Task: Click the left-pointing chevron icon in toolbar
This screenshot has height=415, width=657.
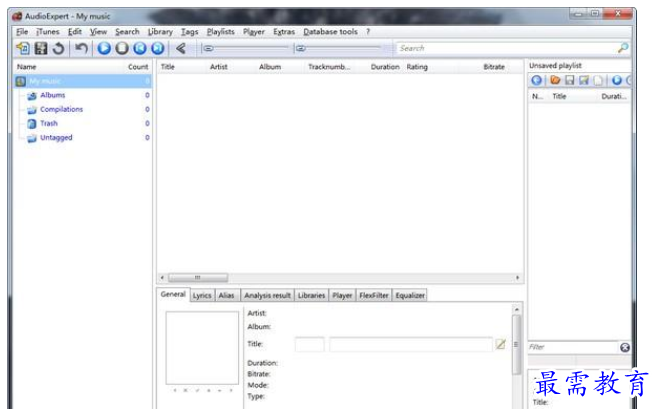Action: point(181,49)
